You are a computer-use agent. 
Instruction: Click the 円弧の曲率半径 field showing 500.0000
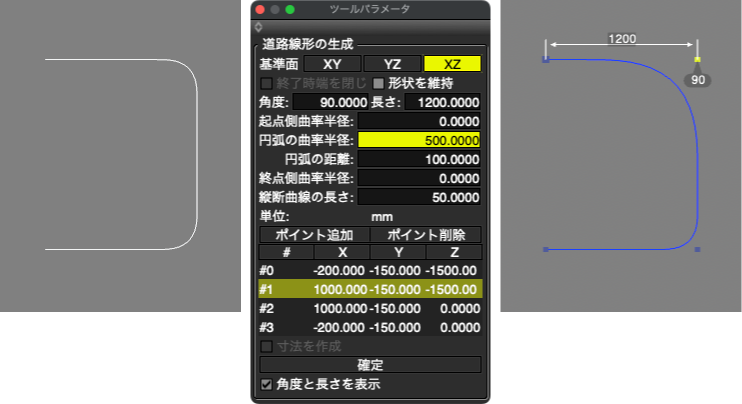point(419,141)
